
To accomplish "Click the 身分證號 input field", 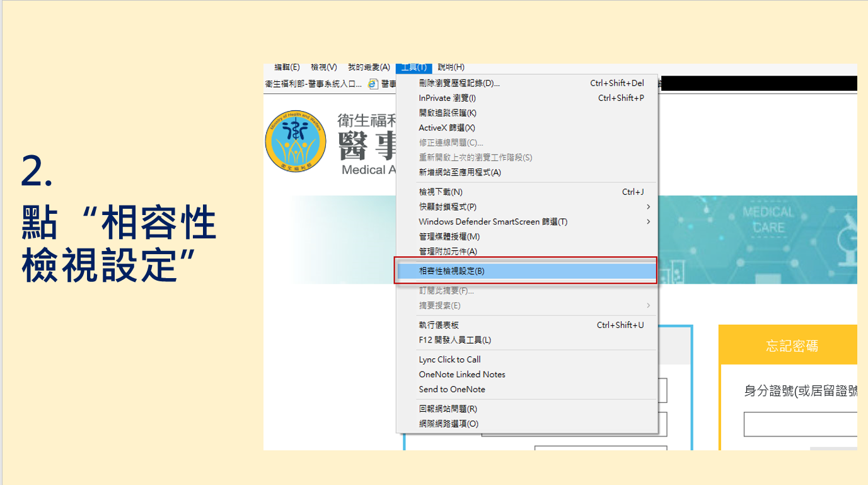I will coord(800,424).
